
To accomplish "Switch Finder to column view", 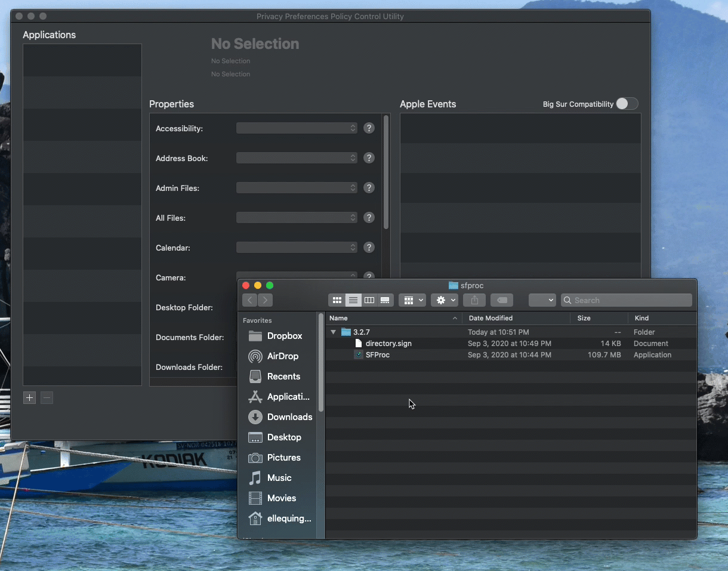I will (x=369, y=300).
